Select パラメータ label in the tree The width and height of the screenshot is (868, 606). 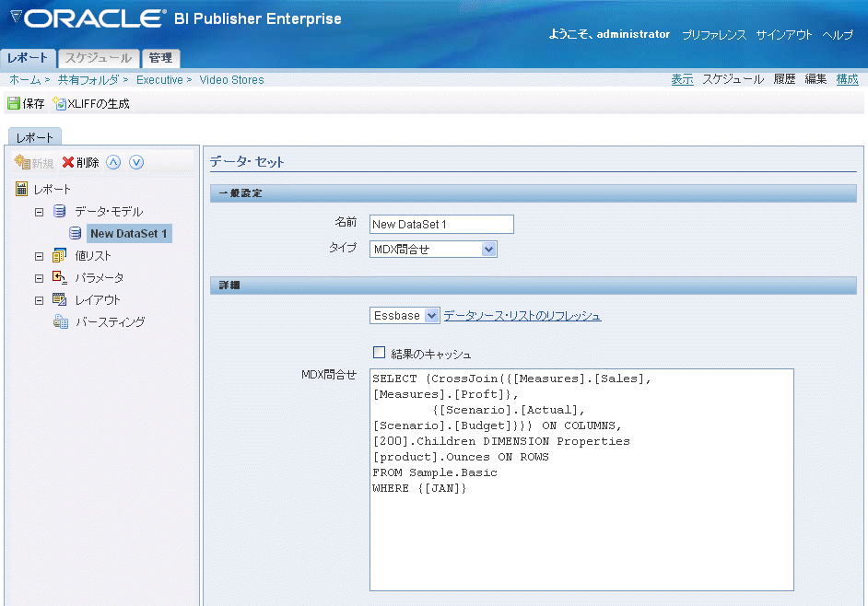pos(100,278)
